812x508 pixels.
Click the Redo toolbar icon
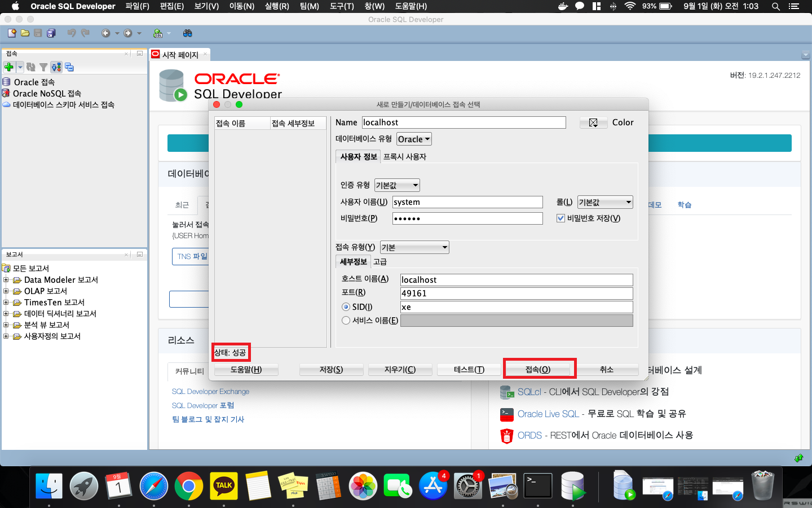(x=85, y=33)
